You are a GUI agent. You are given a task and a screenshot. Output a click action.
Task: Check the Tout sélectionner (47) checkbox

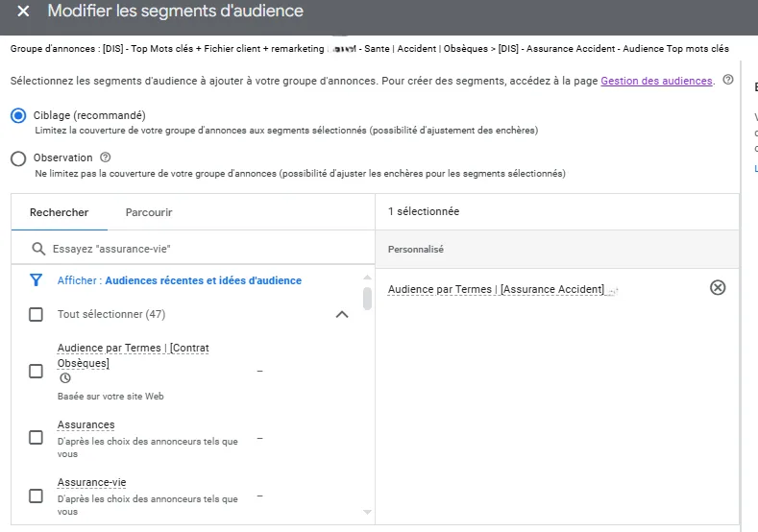tap(36, 315)
